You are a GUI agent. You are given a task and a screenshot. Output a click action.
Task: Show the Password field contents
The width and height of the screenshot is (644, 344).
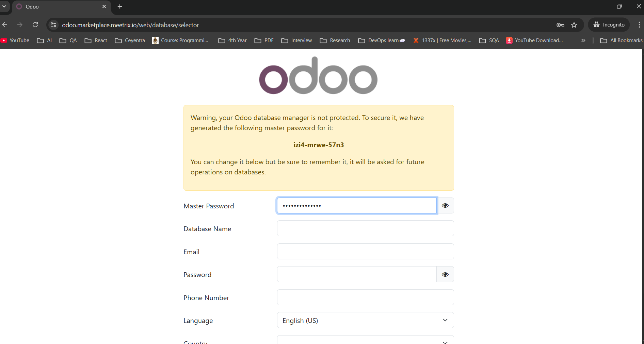point(445,274)
